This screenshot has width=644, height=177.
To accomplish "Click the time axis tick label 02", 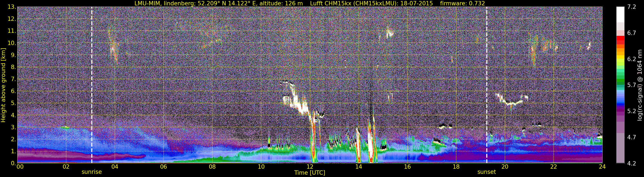I will tap(66, 167).
